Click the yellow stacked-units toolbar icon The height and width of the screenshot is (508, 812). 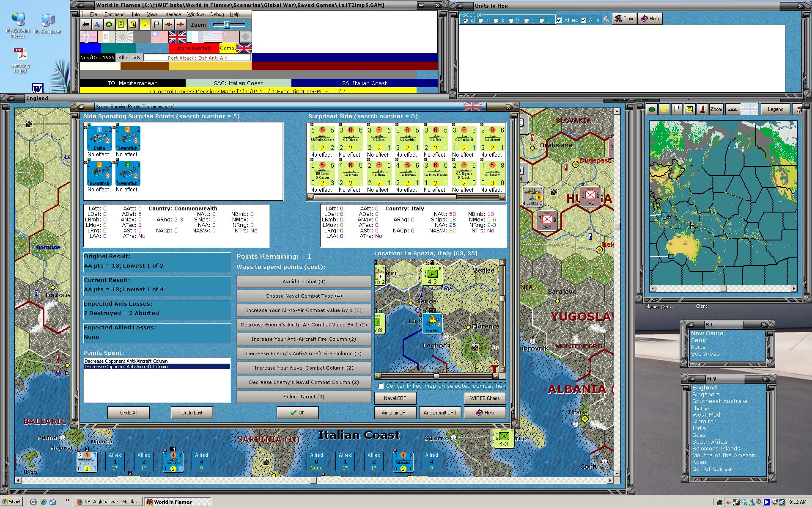(x=133, y=25)
